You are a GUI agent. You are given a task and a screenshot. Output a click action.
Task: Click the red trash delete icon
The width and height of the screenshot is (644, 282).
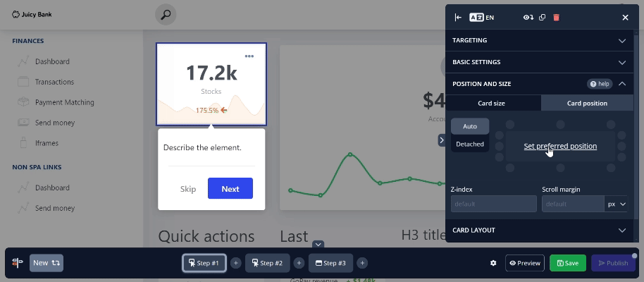556,18
